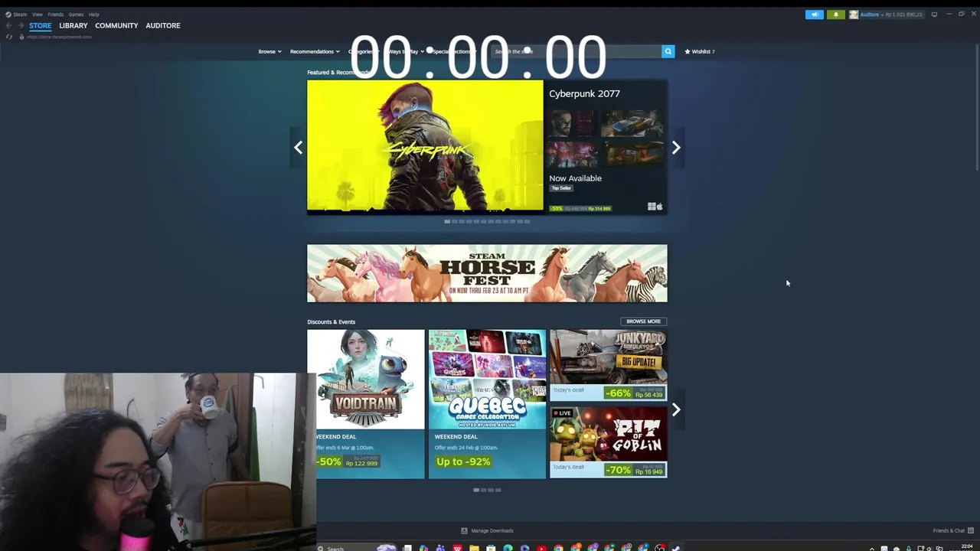The width and height of the screenshot is (980, 551).
Task: Expand the Browse dropdown menu
Action: point(269,51)
